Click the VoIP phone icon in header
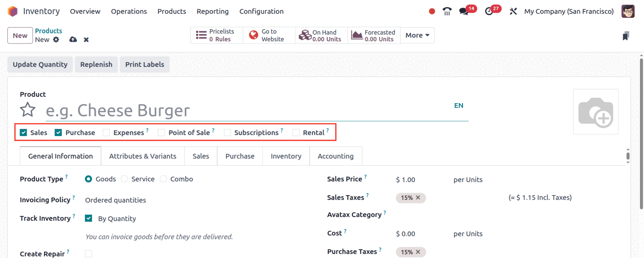The width and height of the screenshot is (644, 258). (x=447, y=11)
